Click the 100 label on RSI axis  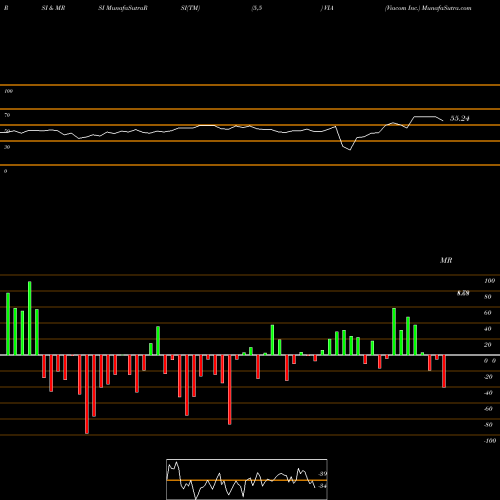pyautogui.click(x=8, y=91)
